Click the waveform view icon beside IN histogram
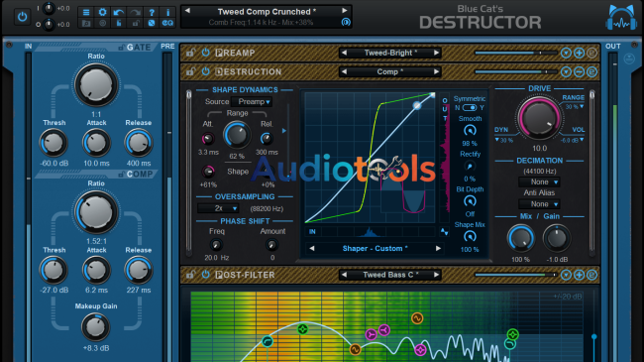The image size is (644, 362). tap(445, 232)
